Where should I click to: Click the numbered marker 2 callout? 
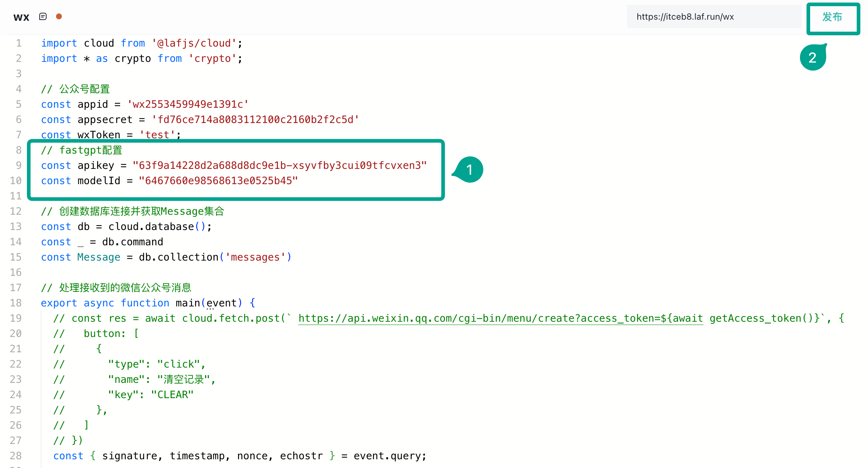813,57
